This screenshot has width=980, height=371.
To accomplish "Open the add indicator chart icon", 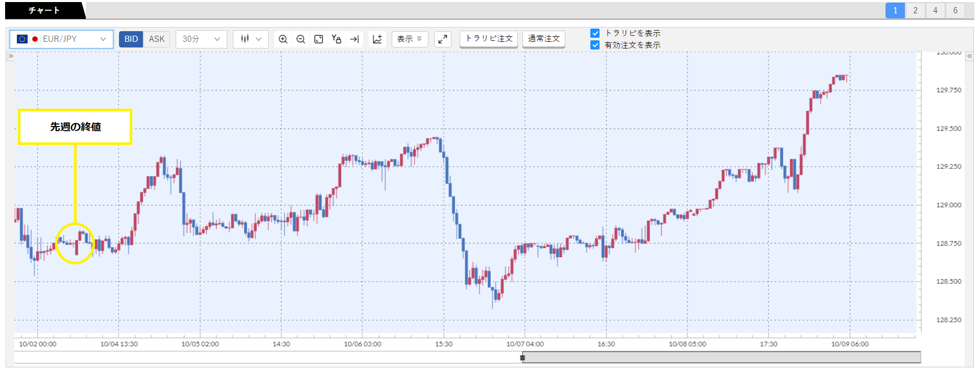I will [x=377, y=39].
